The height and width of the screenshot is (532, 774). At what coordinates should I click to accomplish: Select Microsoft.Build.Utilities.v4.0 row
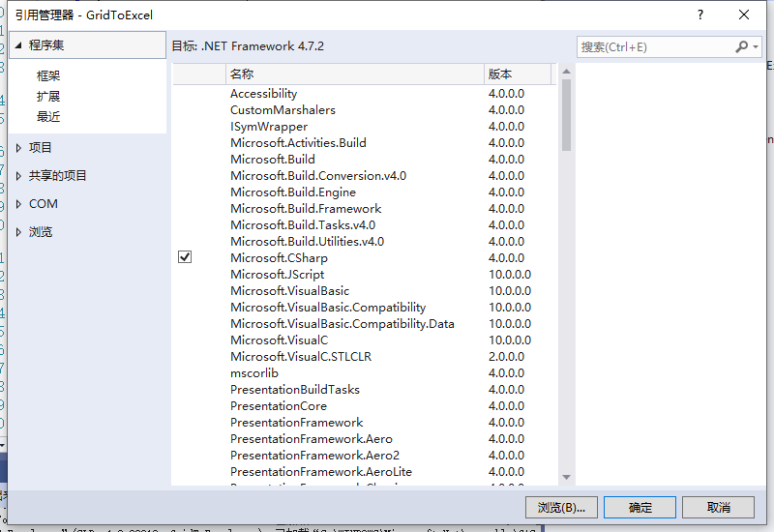365,241
